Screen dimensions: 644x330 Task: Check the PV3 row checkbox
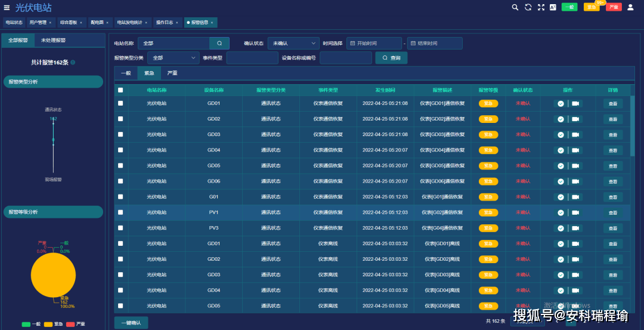coord(120,228)
